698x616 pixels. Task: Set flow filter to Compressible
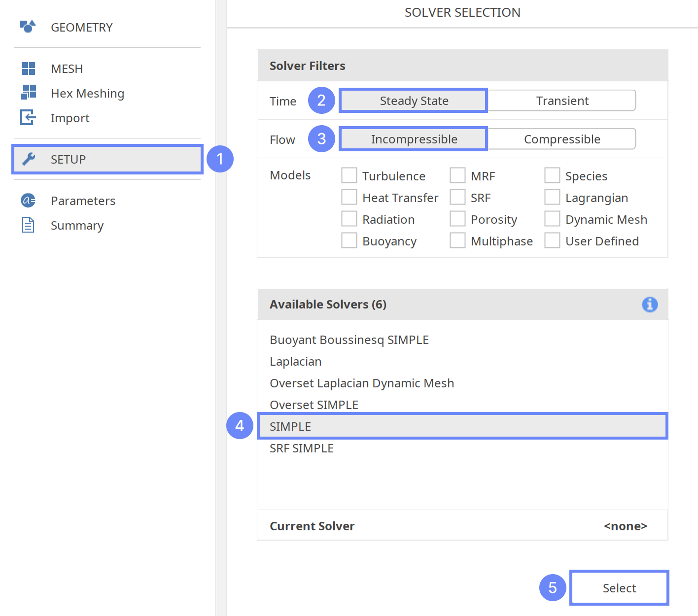pos(562,139)
